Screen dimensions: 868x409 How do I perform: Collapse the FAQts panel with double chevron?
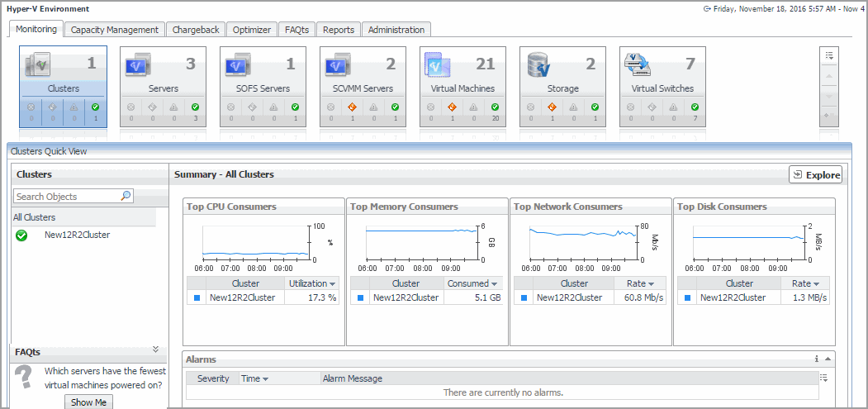155,350
